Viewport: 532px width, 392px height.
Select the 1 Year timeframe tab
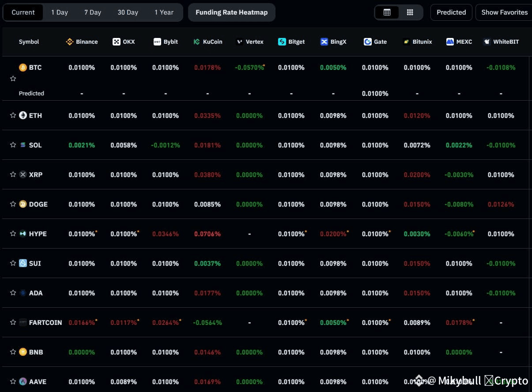click(164, 12)
